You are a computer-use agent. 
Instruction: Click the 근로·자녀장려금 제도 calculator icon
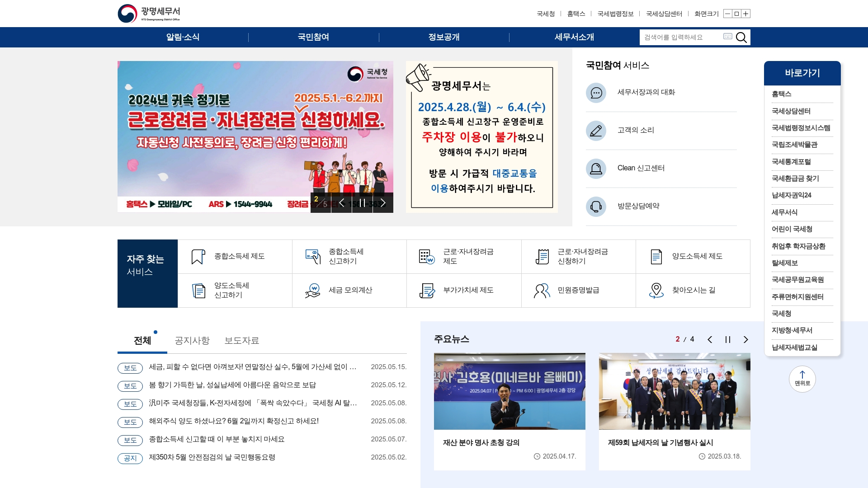(x=427, y=257)
